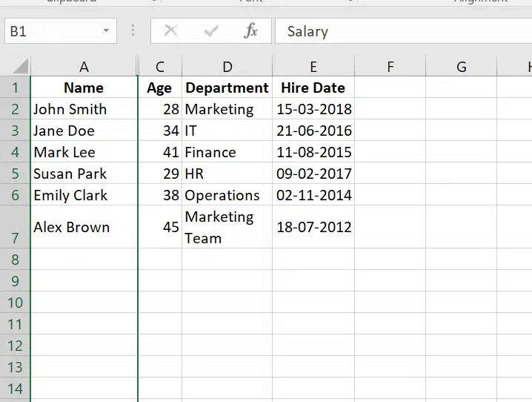Select column A header
The height and width of the screenshot is (402, 532).
coord(84,66)
